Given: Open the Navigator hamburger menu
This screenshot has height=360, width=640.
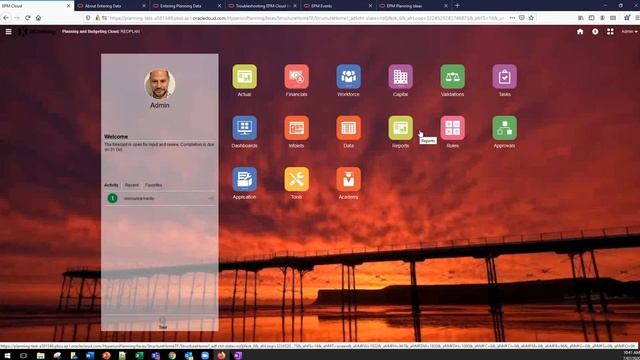Looking at the screenshot, I should point(9,31).
